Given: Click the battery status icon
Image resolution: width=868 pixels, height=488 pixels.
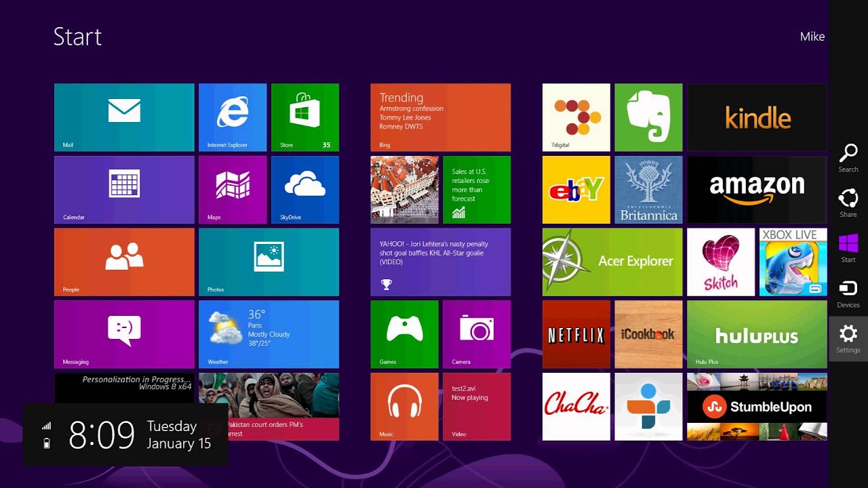Looking at the screenshot, I should coord(46,443).
